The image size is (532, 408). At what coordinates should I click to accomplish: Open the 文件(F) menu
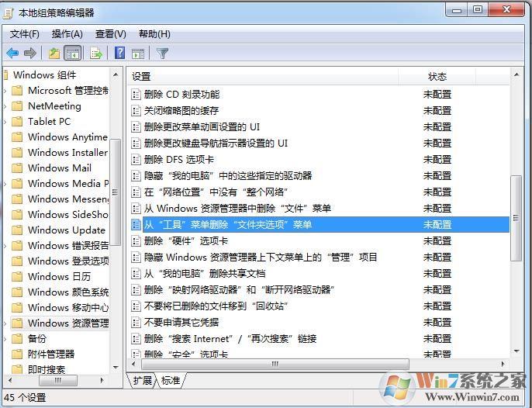coord(25,34)
